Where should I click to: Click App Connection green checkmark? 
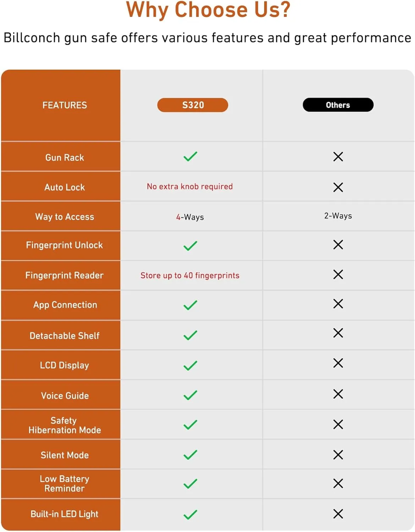(x=190, y=305)
